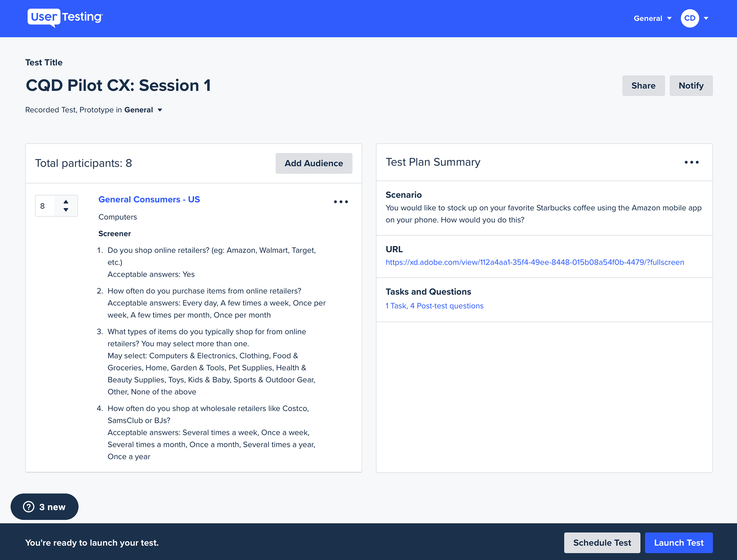
Task: Click the Share button
Action: coord(643,86)
